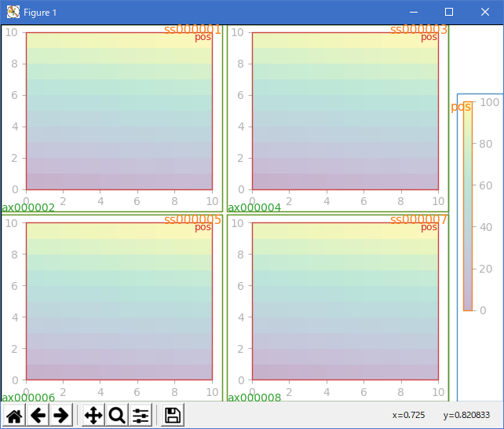Click the Home reset view icon
The image size is (504, 429).
click(x=14, y=415)
